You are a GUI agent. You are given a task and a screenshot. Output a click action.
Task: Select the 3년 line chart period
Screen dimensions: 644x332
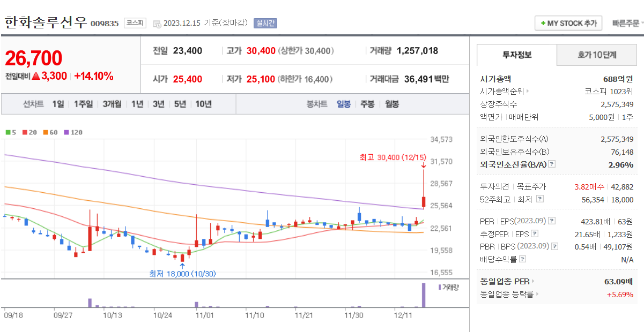pyautogui.click(x=158, y=104)
